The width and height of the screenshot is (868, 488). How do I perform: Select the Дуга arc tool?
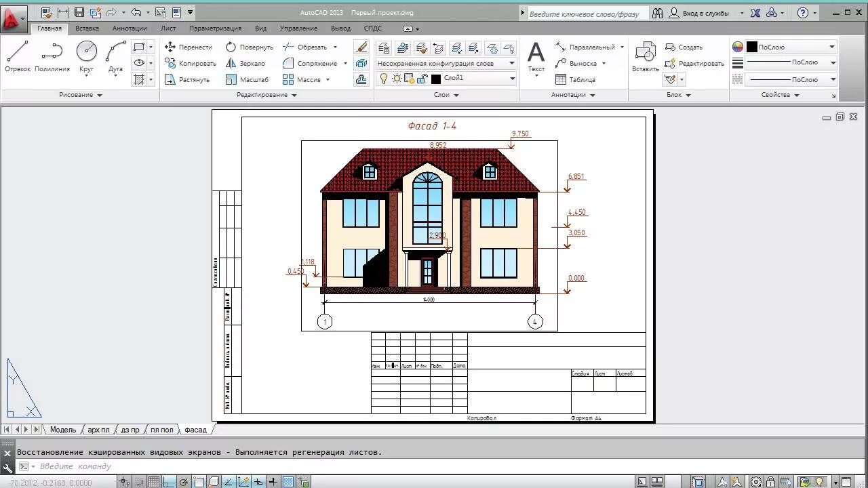coord(115,58)
